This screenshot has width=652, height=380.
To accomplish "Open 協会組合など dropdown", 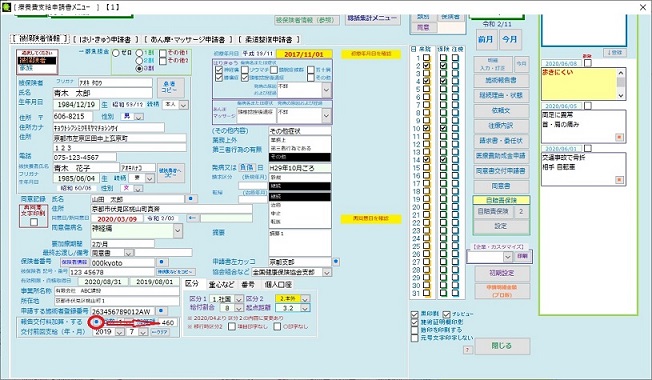I will tap(327, 272).
